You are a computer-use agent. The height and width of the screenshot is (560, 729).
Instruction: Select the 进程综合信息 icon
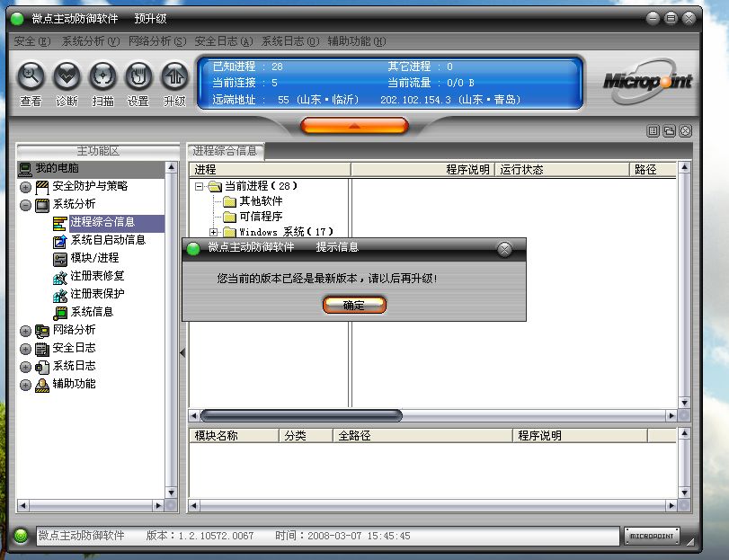click(59, 223)
